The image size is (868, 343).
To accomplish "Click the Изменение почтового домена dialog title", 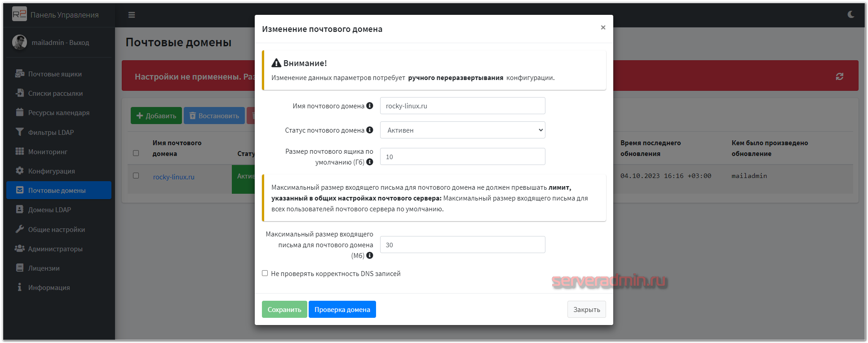I will 322,29.
